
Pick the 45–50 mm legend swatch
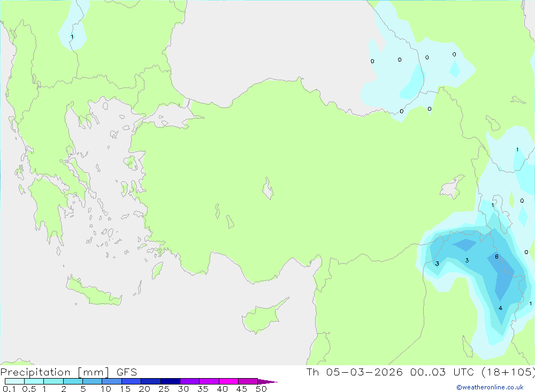(248, 381)
